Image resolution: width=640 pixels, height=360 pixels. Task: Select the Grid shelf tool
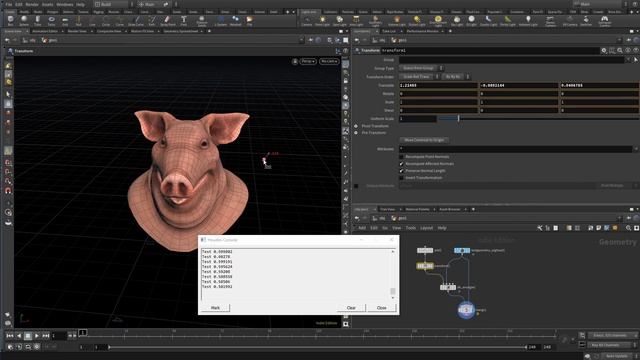[x=65, y=20]
